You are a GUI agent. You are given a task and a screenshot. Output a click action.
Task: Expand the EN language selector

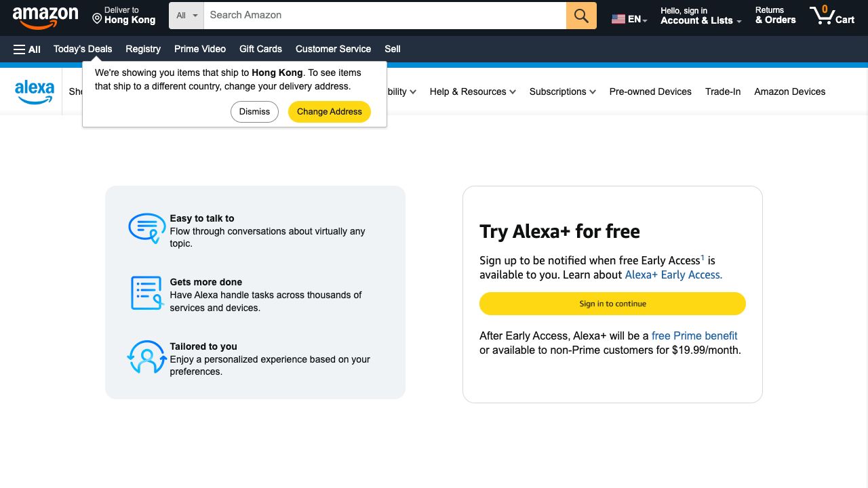tap(629, 19)
